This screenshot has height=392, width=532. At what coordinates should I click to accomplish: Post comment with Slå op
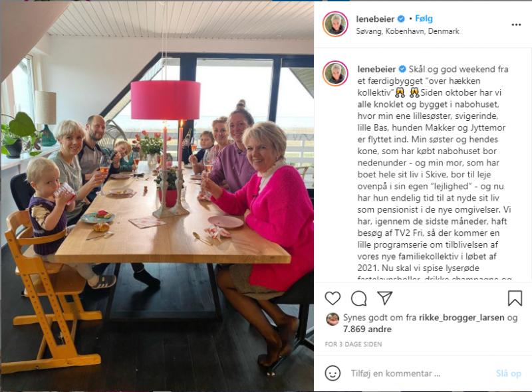(x=508, y=373)
